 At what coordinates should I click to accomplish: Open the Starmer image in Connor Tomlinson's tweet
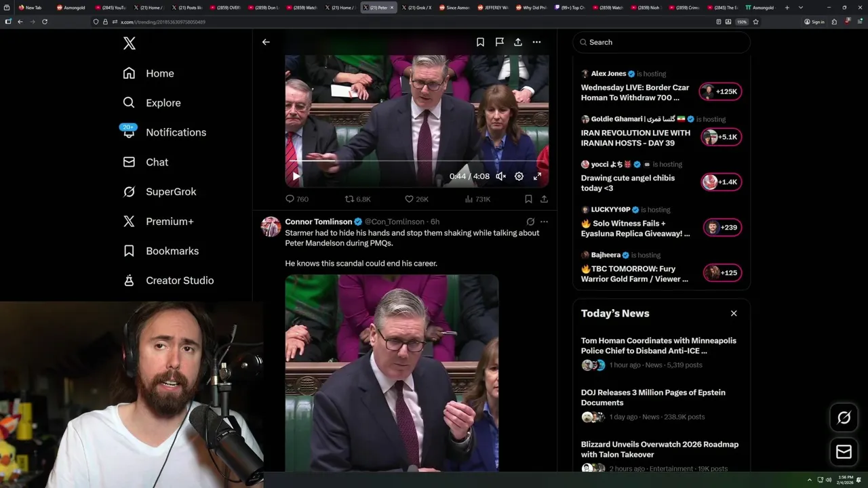click(x=391, y=373)
